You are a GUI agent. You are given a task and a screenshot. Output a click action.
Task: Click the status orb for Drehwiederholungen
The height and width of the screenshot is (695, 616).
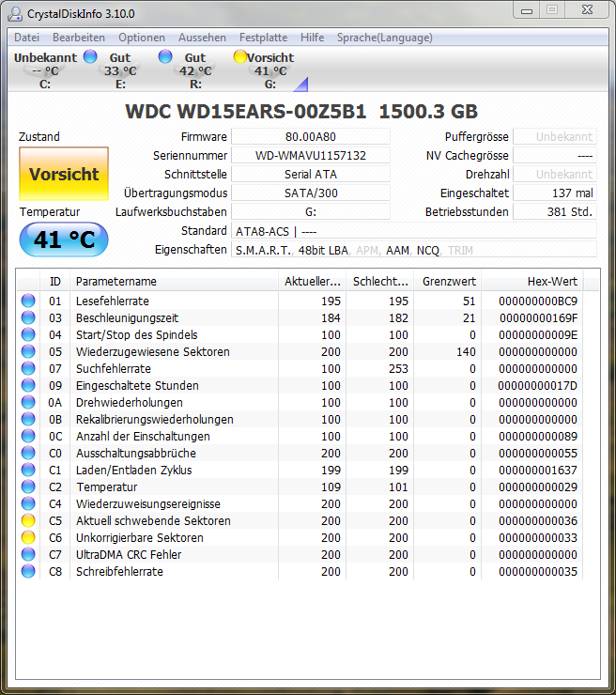click(28, 403)
